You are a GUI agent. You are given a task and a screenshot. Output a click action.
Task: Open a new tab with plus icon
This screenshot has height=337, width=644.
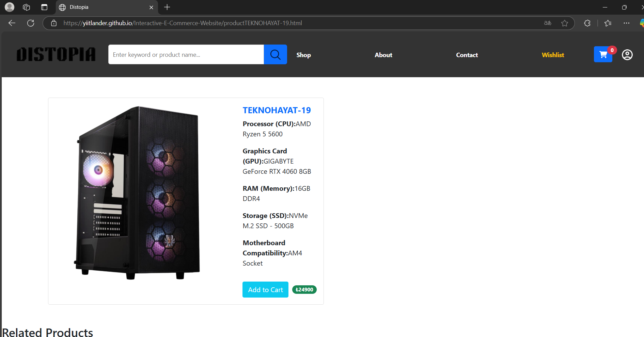click(167, 7)
